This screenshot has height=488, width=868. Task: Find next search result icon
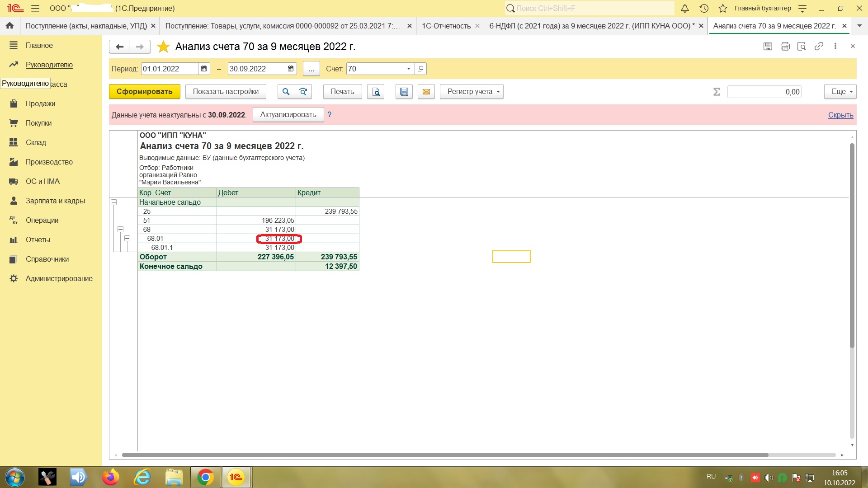(303, 92)
